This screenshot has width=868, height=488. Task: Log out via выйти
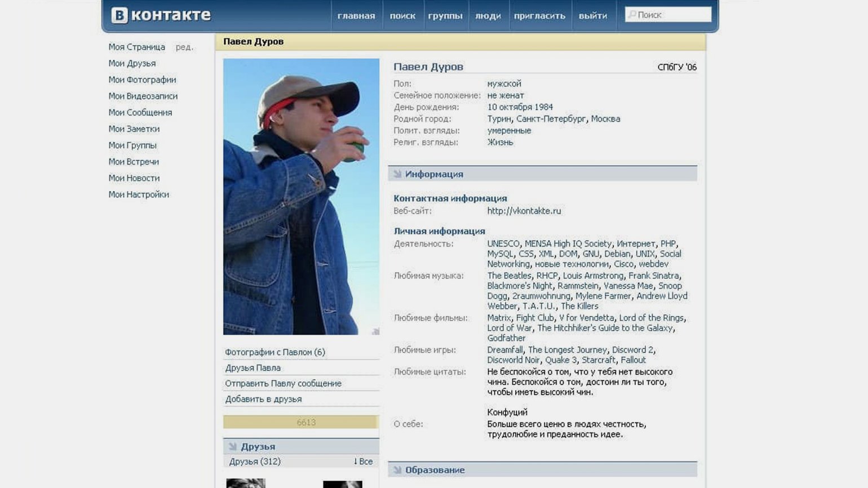(593, 16)
